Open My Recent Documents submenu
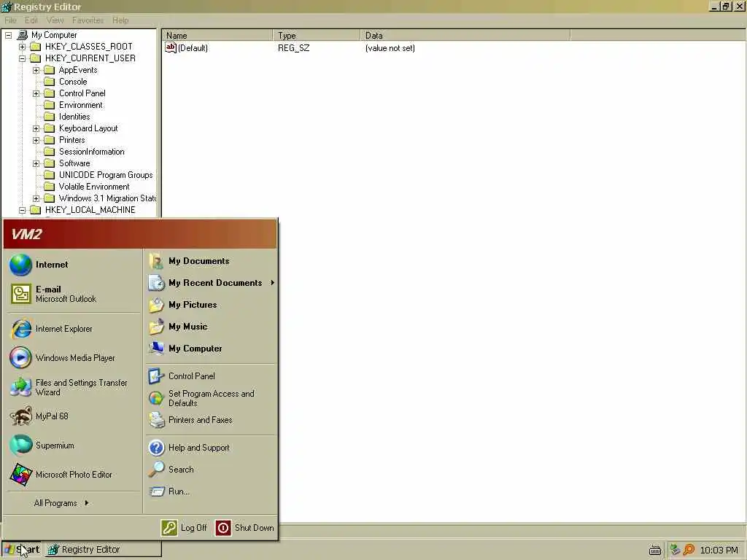The width and height of the screenshot is (747, 560). pos(211,283)
